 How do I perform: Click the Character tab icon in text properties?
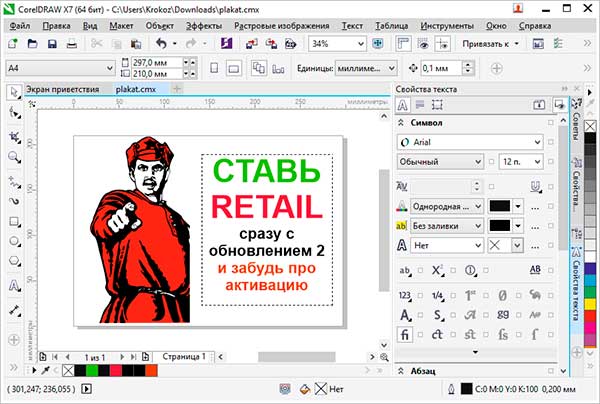pyautogui.click(x=403, y=105)
